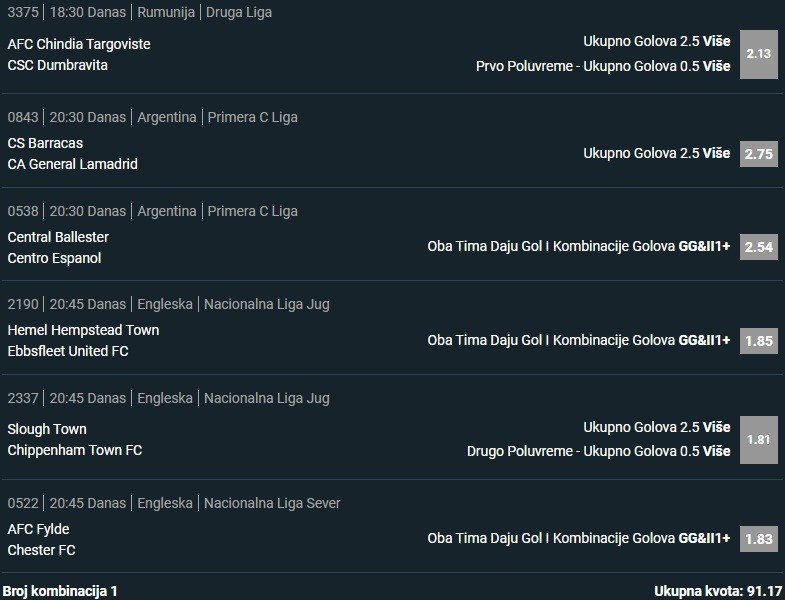Click the 1.85 odds box
The height and width of the screenshot is (600, 785).
[759, 341]
